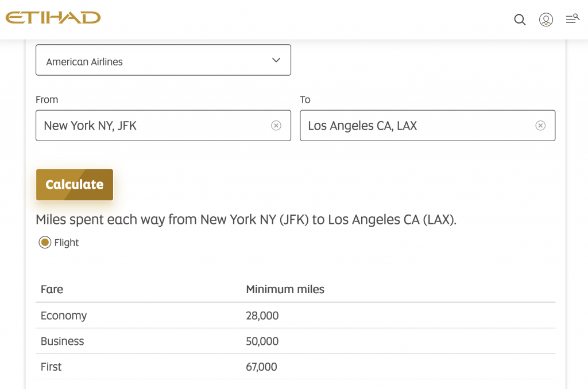Viewport: 588px width, 389px height.
Task: Open the hamburger menu with search icon
Action: click(572, 19)
